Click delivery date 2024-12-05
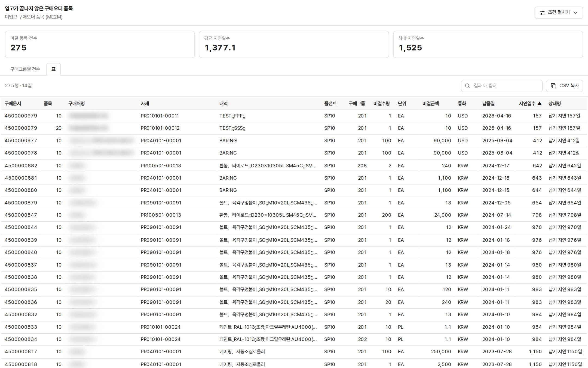588x368 pixels. [497, 203]
